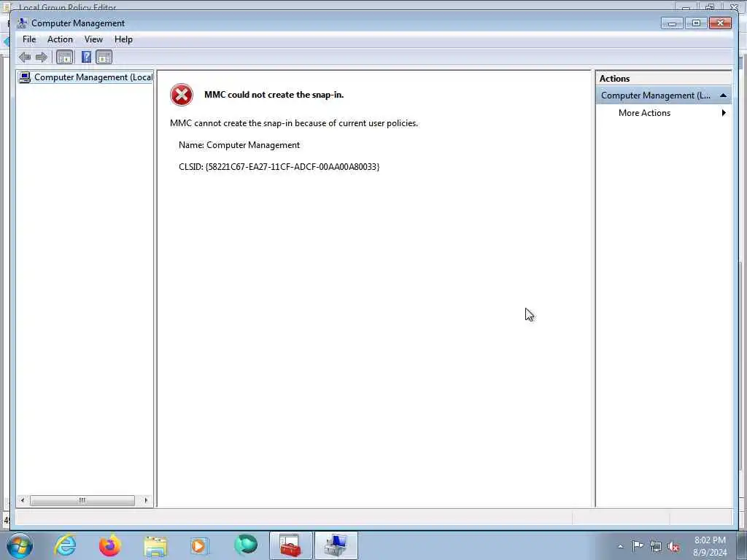
Task: Click the clock showing 8:02 PM
Action: [x=710, y=546]
